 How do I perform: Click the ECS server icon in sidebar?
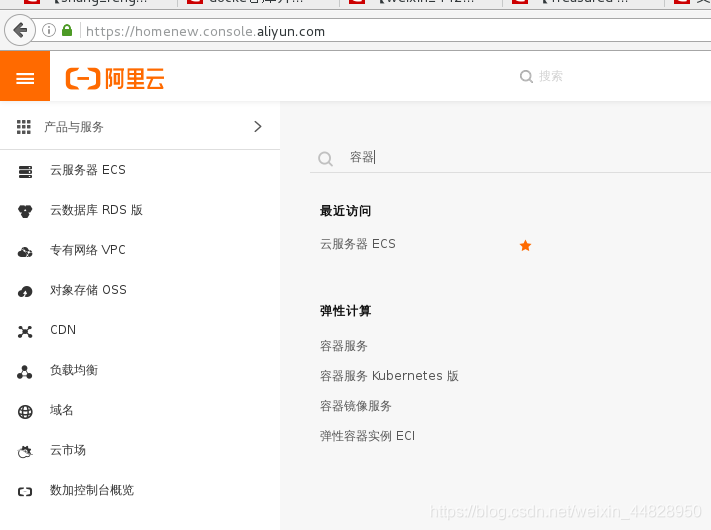(25, 172)
